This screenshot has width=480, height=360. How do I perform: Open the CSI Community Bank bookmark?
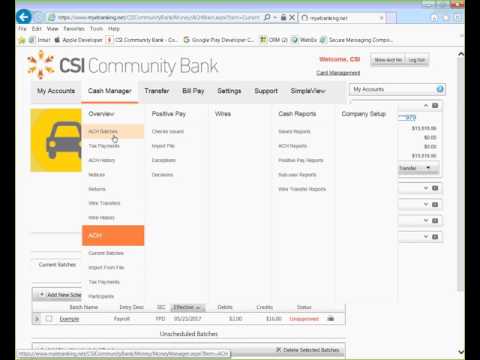141,40
